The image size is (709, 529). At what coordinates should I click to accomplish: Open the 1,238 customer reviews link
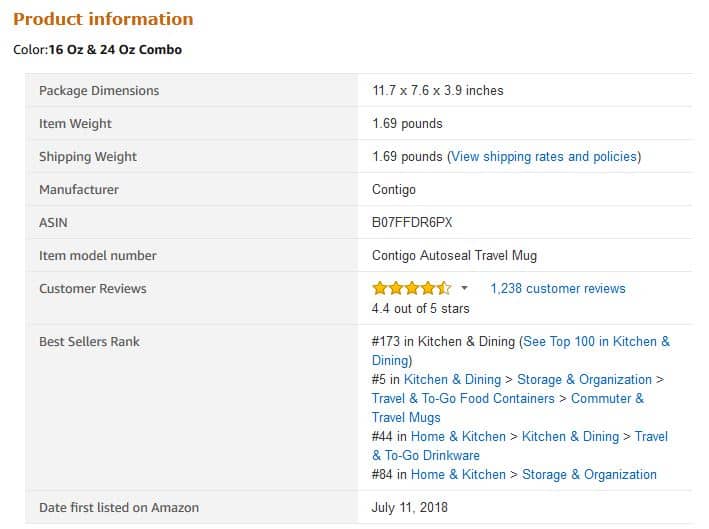coord(558,288)
